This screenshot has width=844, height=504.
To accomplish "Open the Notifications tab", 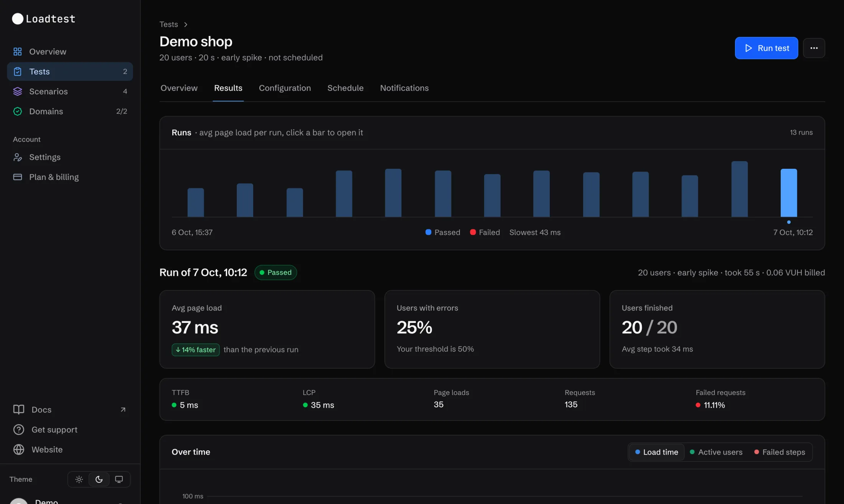I will click(404, 88).
